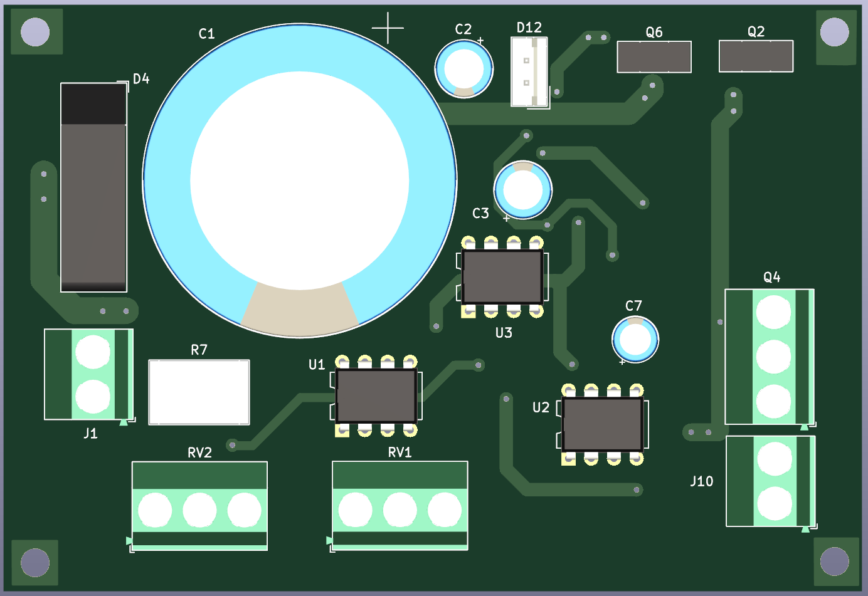The height and width of the screenshot is (596, 868).
Task: Click the white R7 resistor body
Action: tap(199, 392)
